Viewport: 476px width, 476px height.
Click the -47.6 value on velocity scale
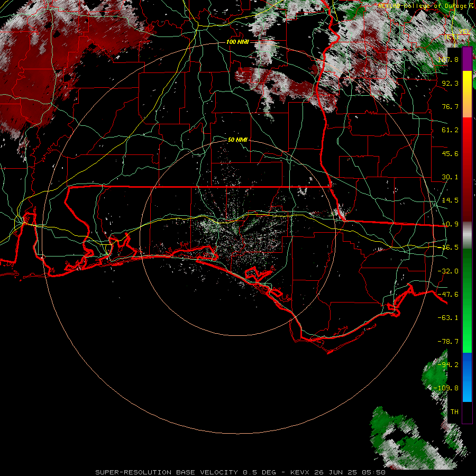(x=448, y=295)
